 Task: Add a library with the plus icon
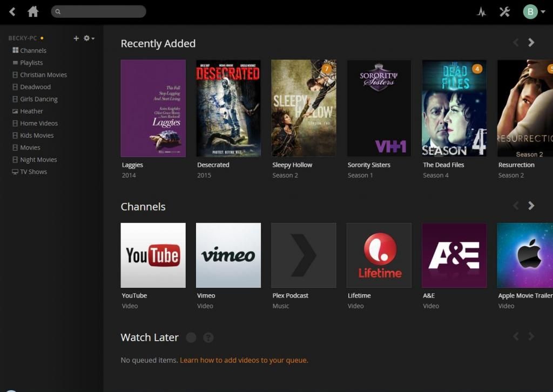pyautogui.click(x=76, y=38)
